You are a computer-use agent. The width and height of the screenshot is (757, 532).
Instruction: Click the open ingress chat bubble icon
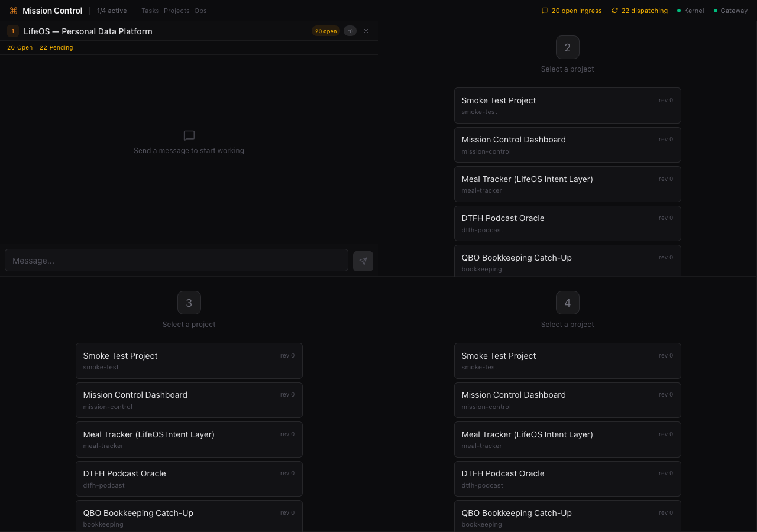(545, 11)
